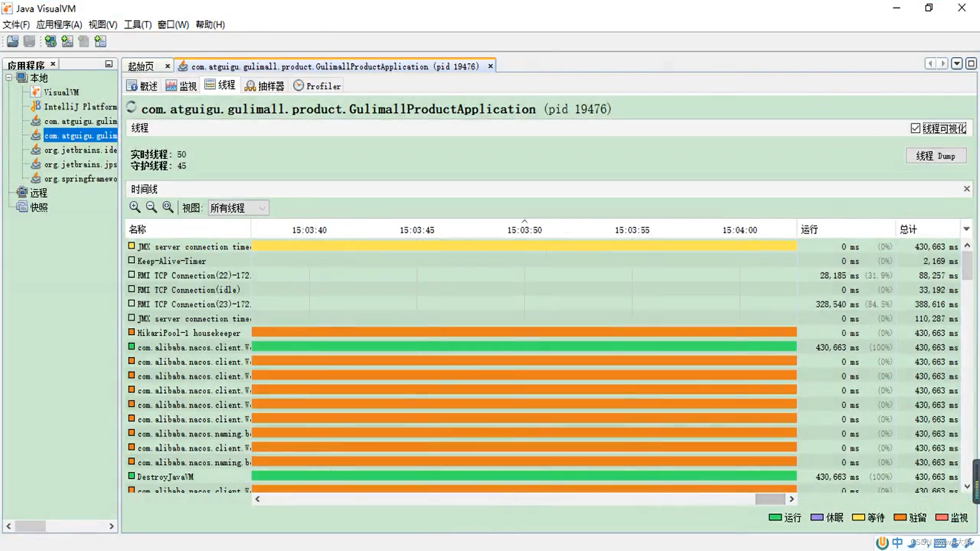Click the timeline horizontal scrollbar thumb
This screenshot has width=980, height=551.
pyautogui.click(x=770, y=499)
